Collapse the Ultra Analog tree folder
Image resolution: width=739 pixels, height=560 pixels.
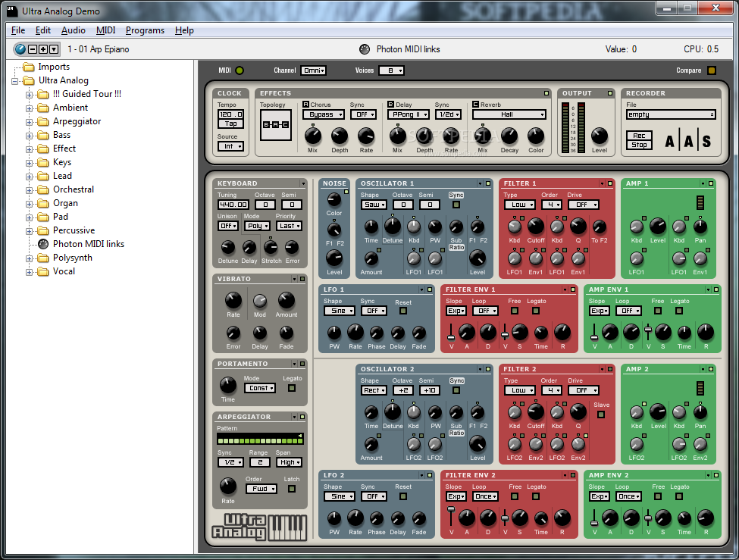14,81
